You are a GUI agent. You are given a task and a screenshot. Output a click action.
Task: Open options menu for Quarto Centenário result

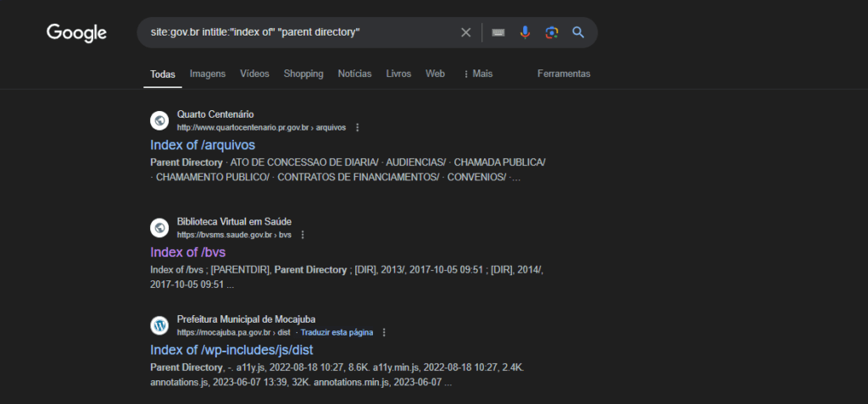click(357, 128)
